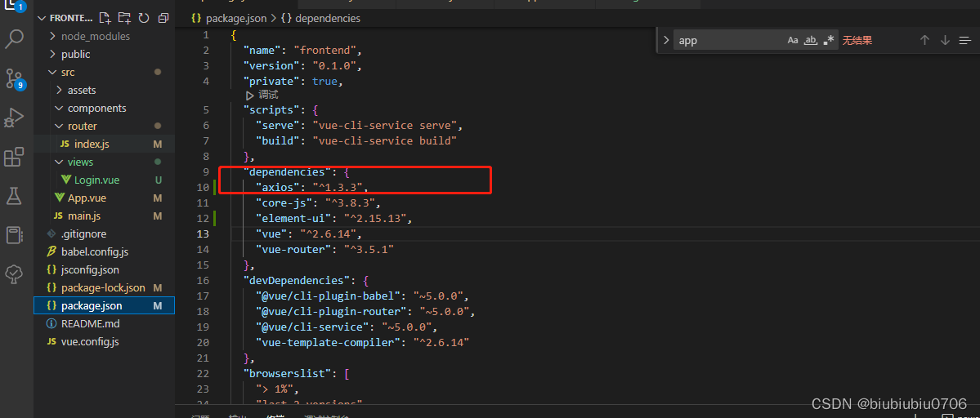Viewport: 980px width, 418px height.
Task: Expand the node_modules folder
Action: pyautogui.click(x=95, y=36)
